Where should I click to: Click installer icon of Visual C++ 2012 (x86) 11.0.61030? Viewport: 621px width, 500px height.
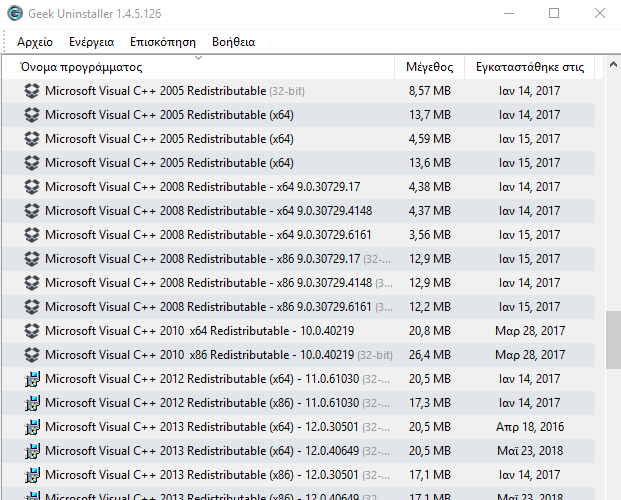pyautogui.click(x=32, y=403)
